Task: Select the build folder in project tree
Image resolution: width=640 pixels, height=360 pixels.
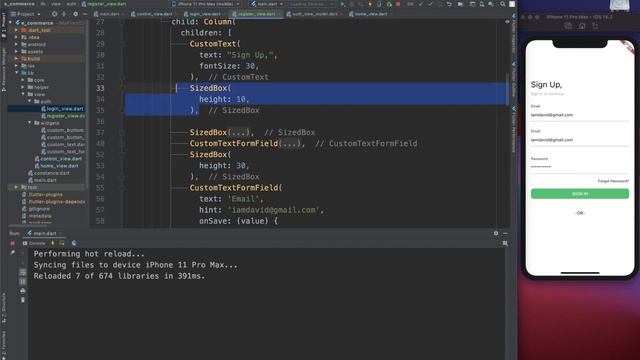Action: coord(33,58)
